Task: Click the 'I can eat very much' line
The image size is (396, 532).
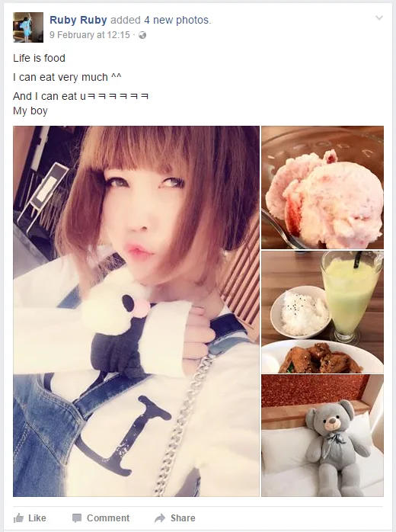Action: (x=67, y=77)
